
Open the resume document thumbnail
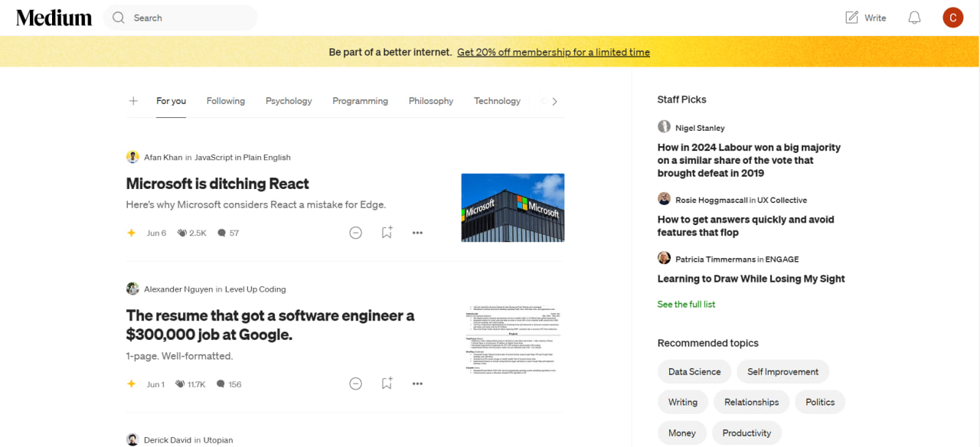pos(513,339)
